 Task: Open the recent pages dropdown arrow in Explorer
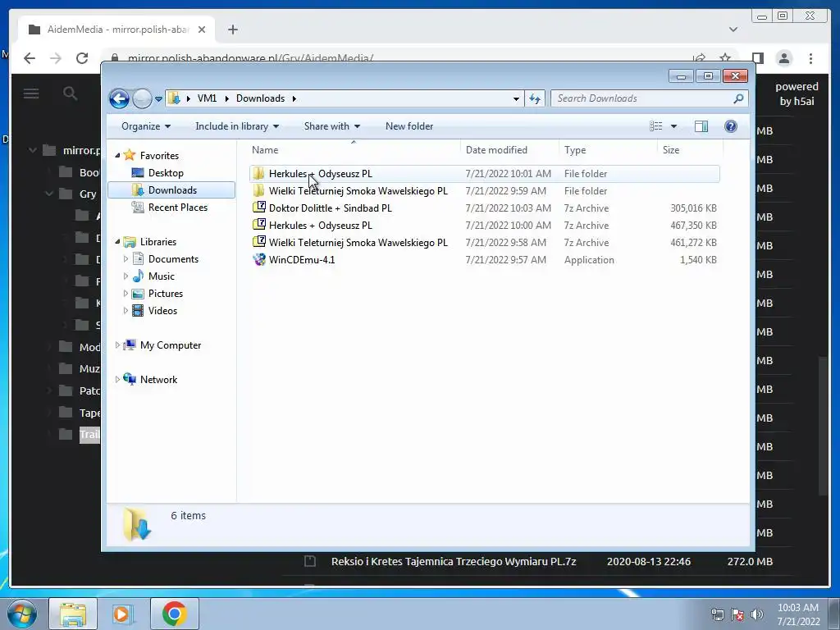[158, 99]
